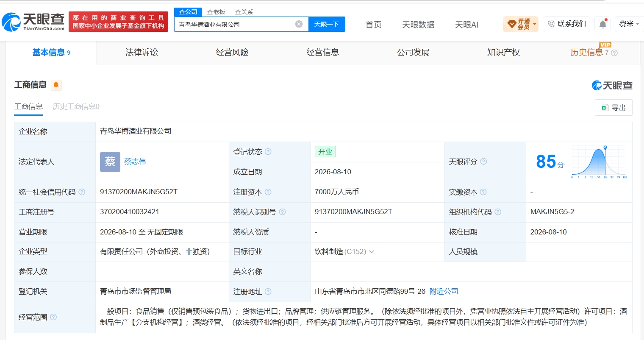Click address 山东省青岛市市北区同德路99号-26
The width and height of the screenshot is (644, 340).
click(x=370, y=292)
